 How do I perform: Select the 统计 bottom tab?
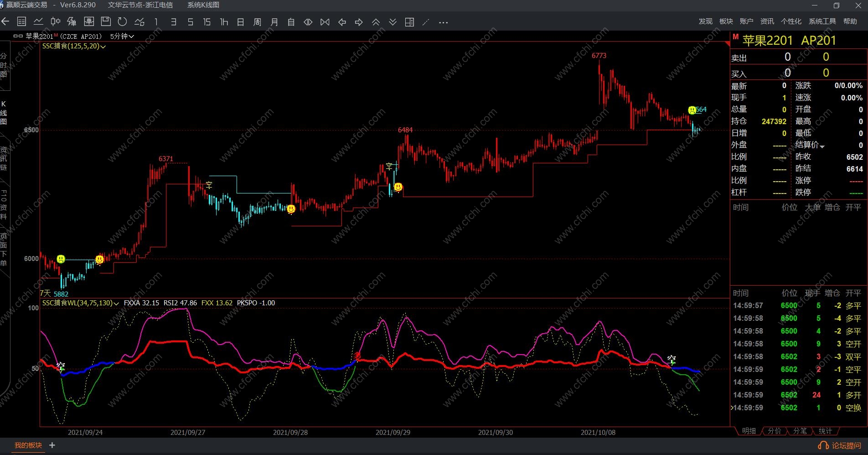[x=825, y=431]
